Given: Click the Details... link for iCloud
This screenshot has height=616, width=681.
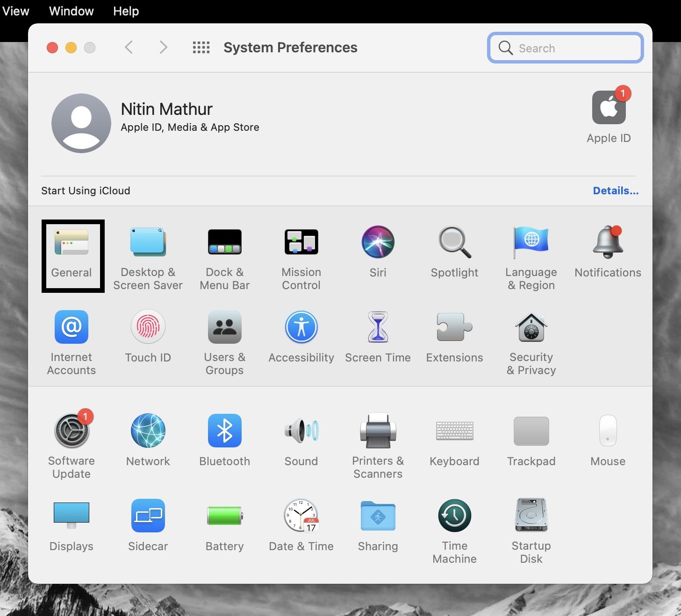Looking at the screenshot, I should coord(616,191).
